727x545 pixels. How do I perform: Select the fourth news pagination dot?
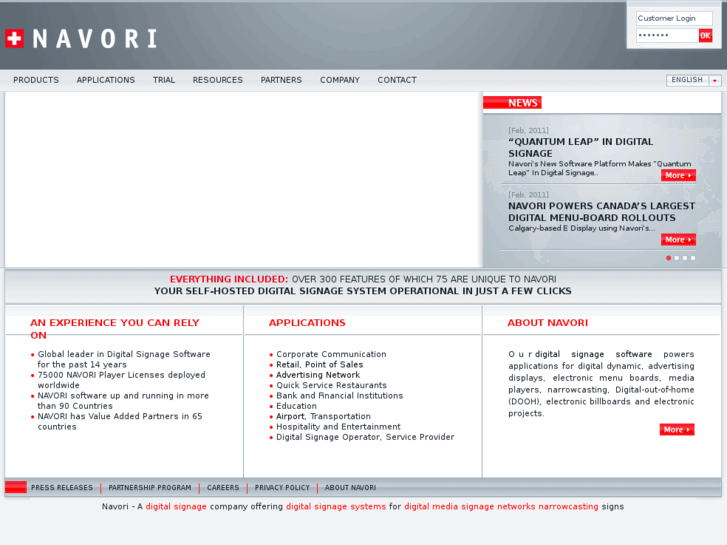pyautogui.click(x=693, y=258)
